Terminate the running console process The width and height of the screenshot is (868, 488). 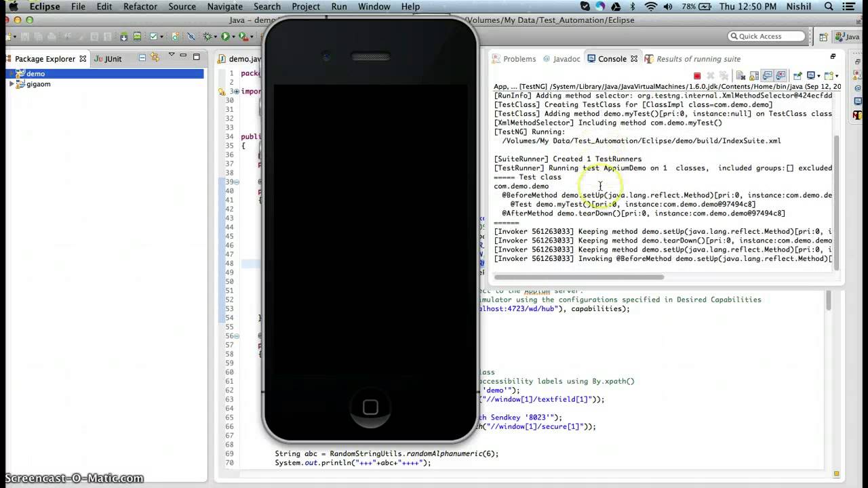tap(697, 76)
